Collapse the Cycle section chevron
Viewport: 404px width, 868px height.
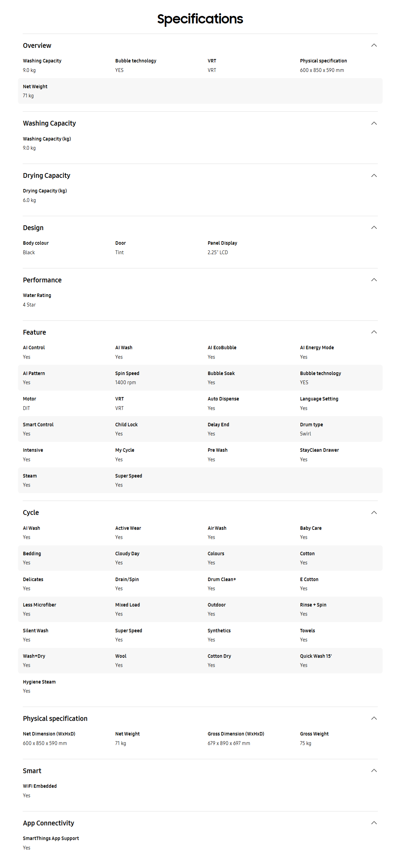coord(374,512)
